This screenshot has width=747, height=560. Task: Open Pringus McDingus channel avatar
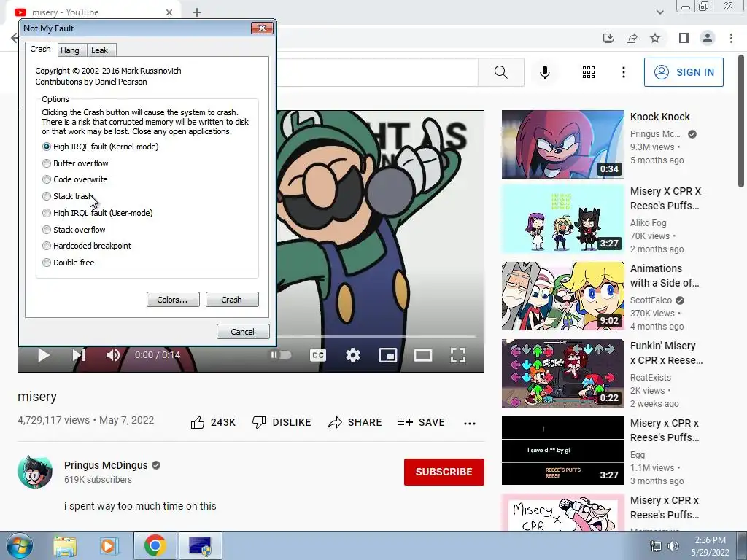pos(35,472)
